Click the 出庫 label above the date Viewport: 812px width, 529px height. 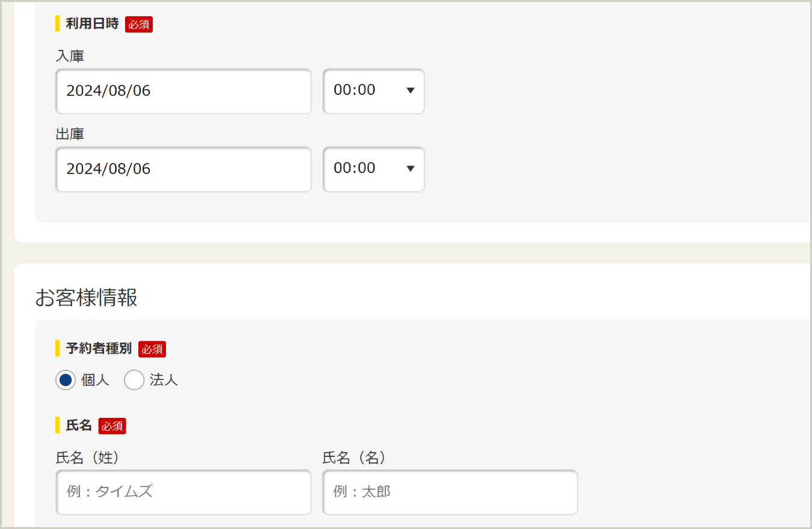pos(70,134)
